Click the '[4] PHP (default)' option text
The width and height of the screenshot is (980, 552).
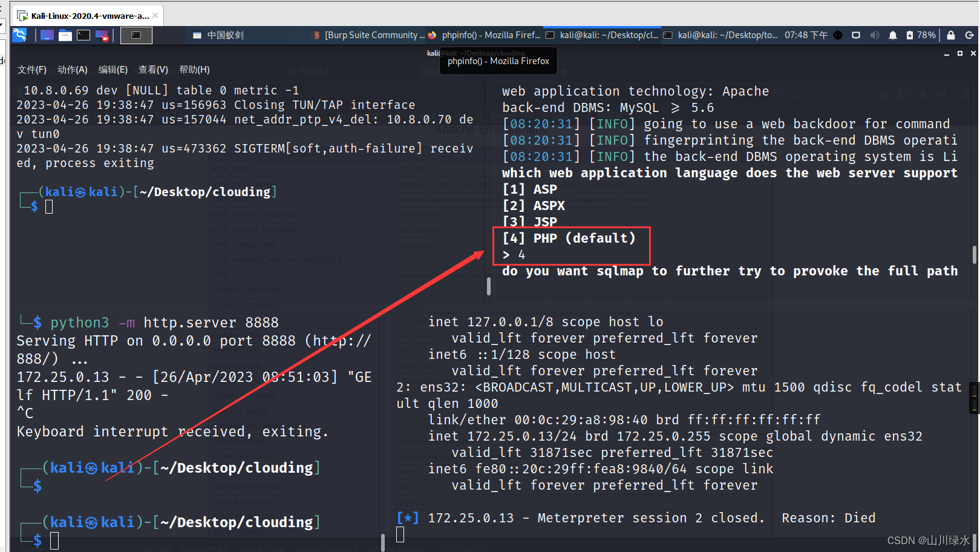click(569, 238)
